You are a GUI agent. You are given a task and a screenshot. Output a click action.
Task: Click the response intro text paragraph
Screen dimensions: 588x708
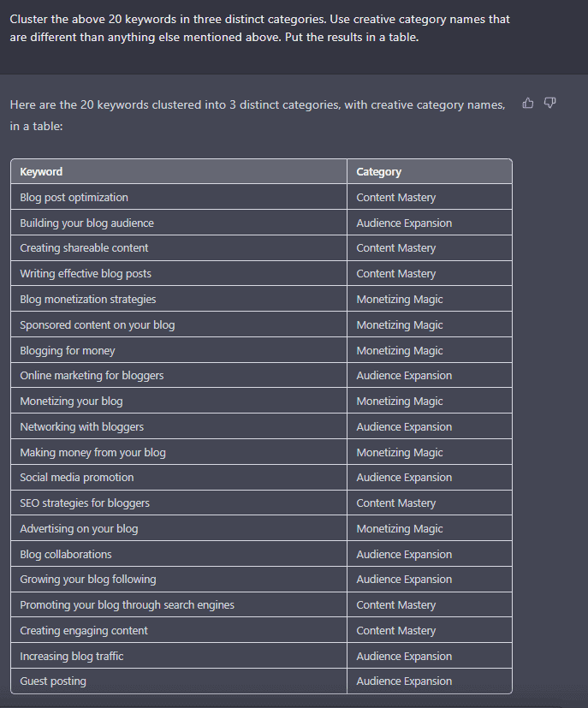pos(258,115)
